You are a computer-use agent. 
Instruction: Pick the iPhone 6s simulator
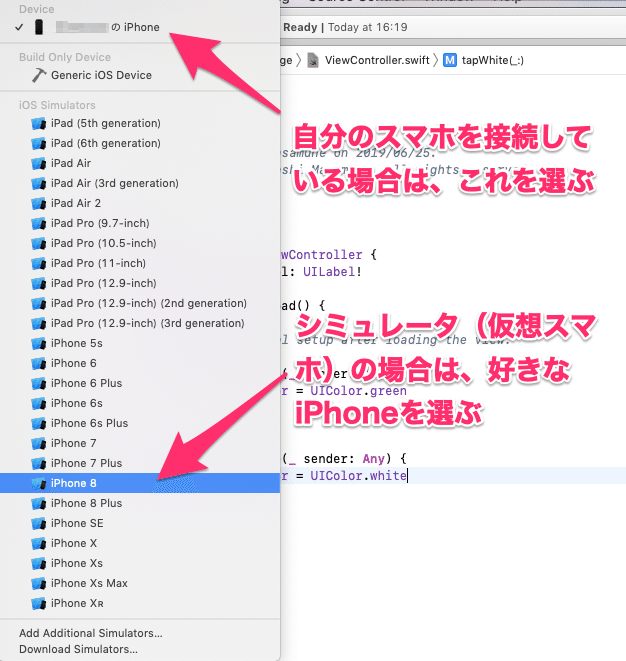(x=140, y=403)
